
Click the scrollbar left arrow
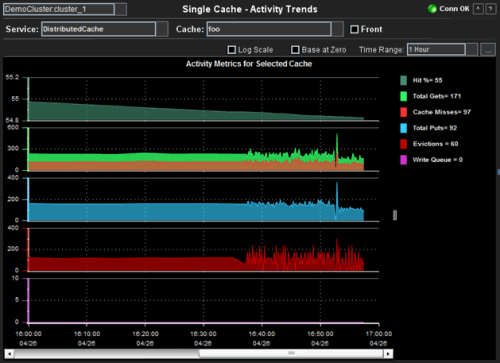tap(9, 354)
